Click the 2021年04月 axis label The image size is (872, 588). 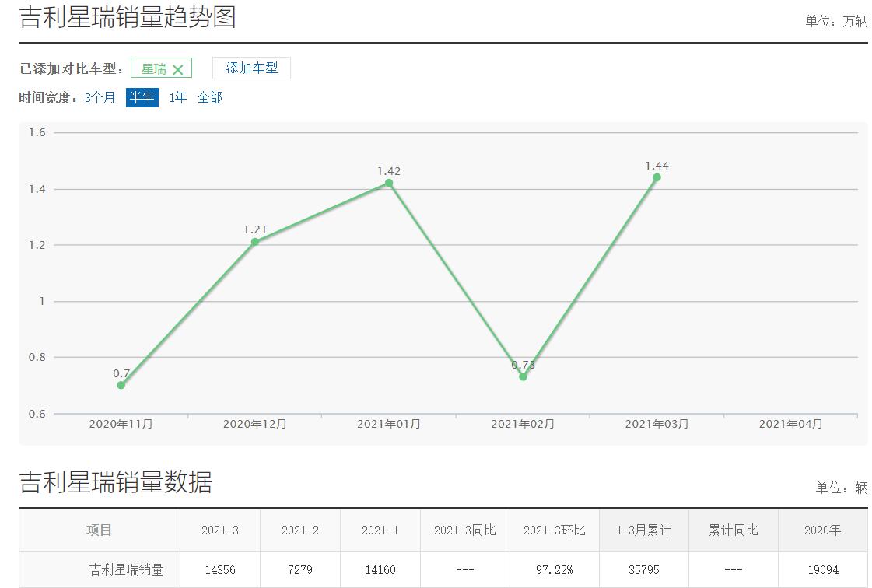pos(791,425)
